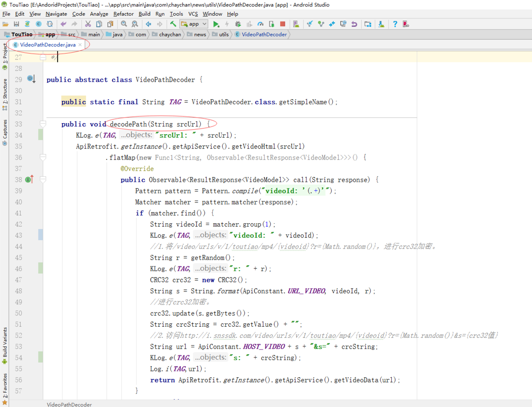This screenshot has height=407, width=532.
Task: Open Find with the magnifier icon
Action: [124, 24]
